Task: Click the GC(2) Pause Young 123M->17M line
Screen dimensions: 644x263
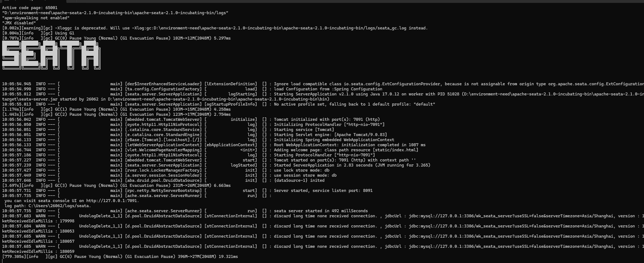Action: [116, 114]
